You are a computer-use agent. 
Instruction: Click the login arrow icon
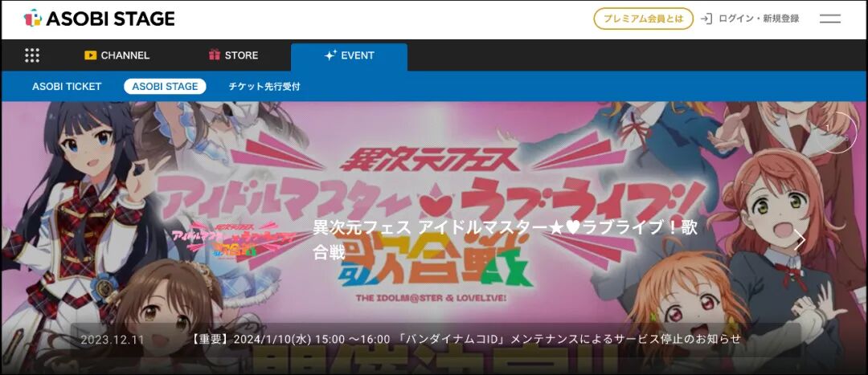pos(706,18)
